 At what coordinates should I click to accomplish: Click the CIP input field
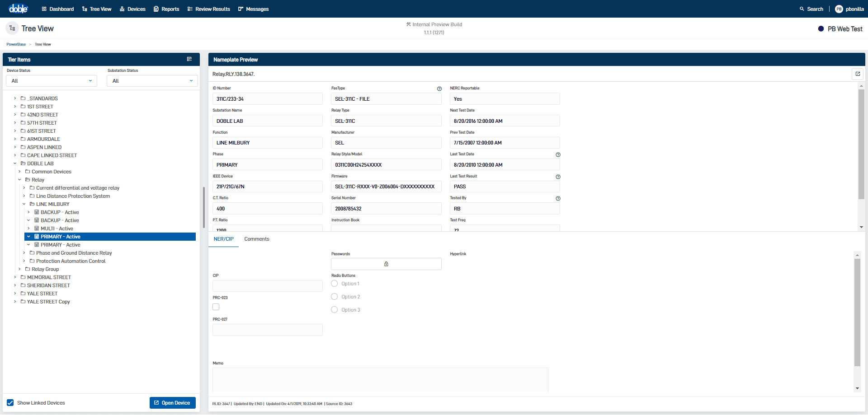tap(268, 286)
